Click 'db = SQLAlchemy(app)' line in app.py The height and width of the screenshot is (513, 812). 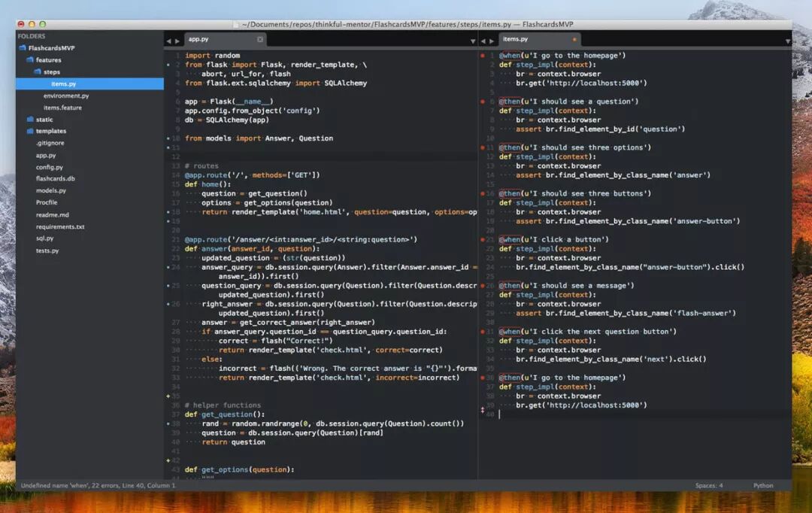(x=227, y=120)
